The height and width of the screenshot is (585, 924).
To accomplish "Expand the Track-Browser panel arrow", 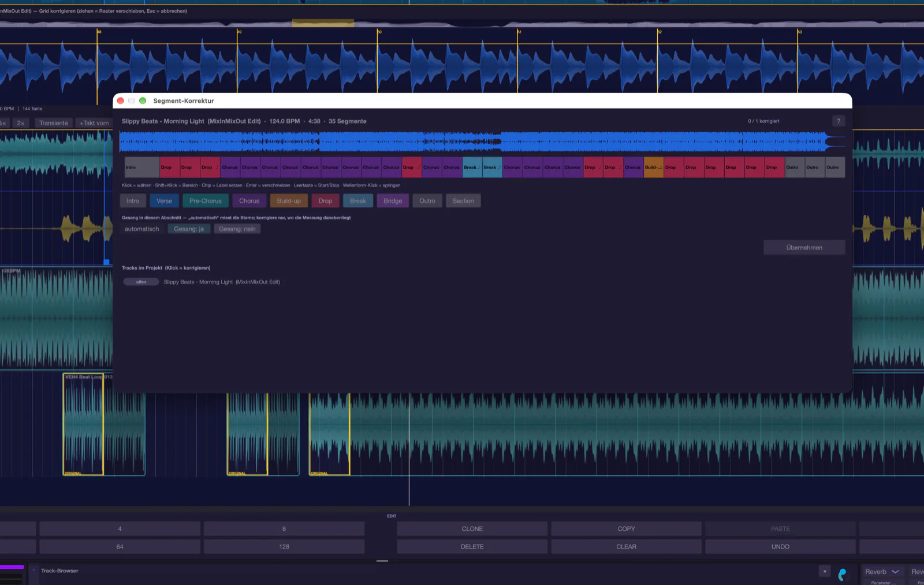I will (33, 571).
